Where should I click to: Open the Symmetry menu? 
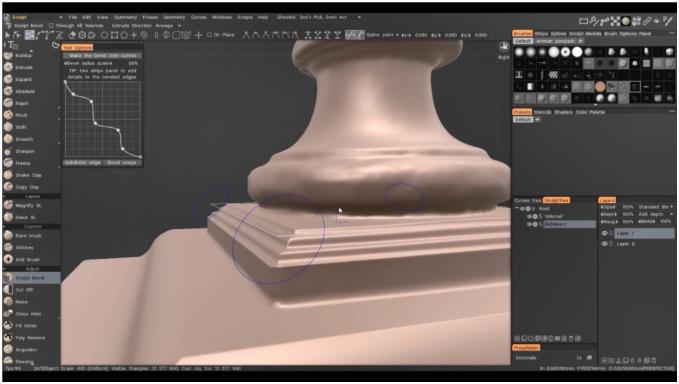(x=126, y=17)
